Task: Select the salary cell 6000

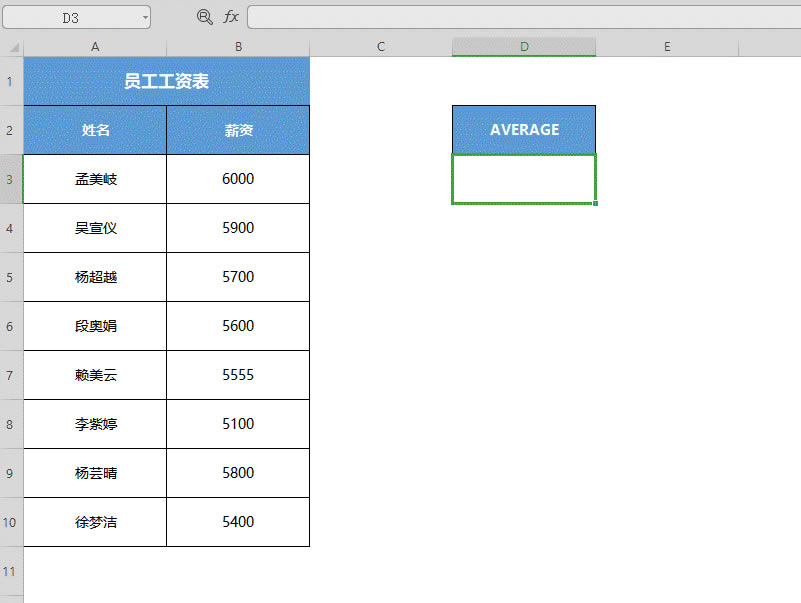Action: pos(238,179)
